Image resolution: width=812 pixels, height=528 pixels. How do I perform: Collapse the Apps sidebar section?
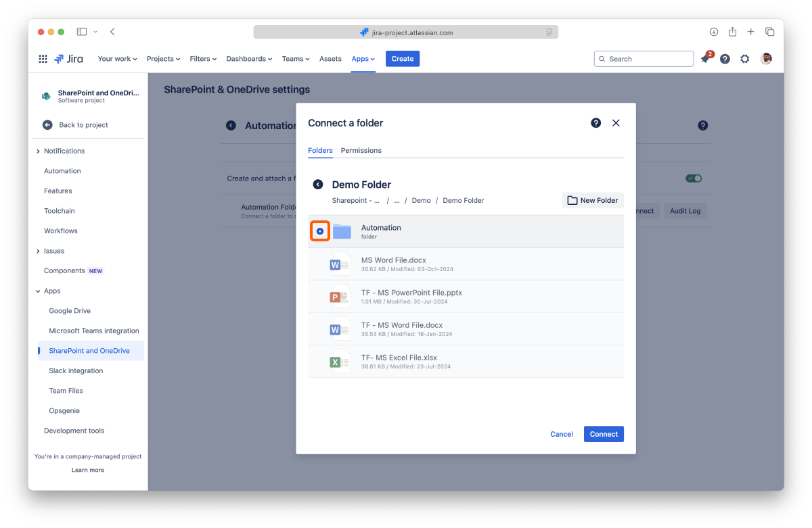(38, 291)
